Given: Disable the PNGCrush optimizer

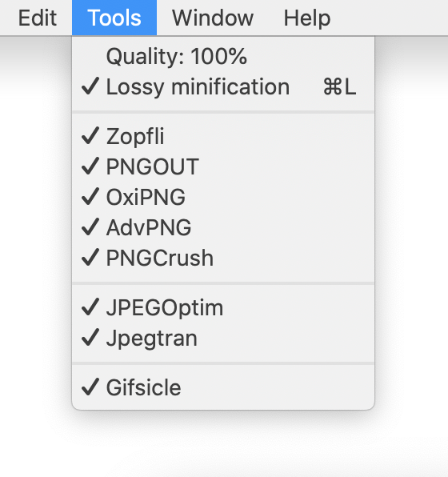Looking at the screenshot, I should [223, 258].
